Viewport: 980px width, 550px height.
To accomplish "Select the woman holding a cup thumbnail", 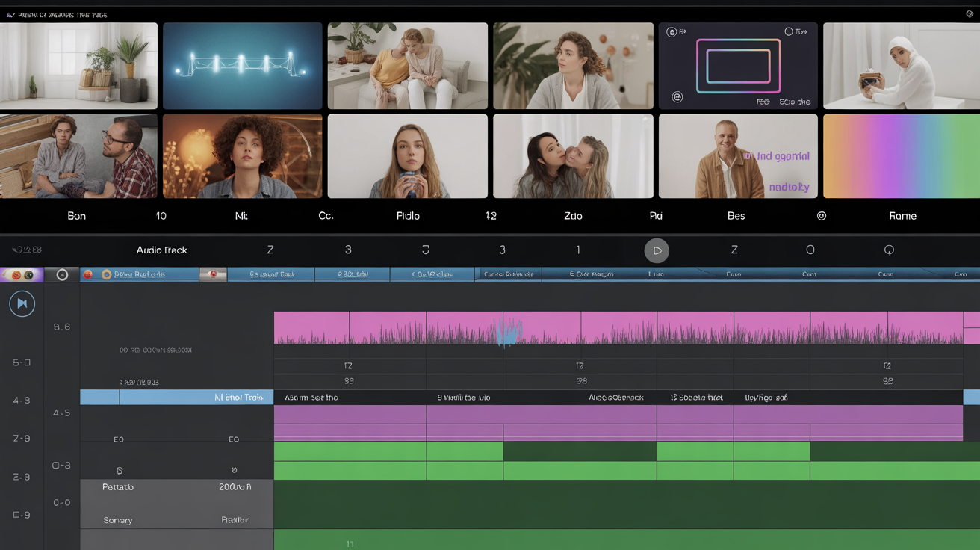I will (x=407, y=156).
